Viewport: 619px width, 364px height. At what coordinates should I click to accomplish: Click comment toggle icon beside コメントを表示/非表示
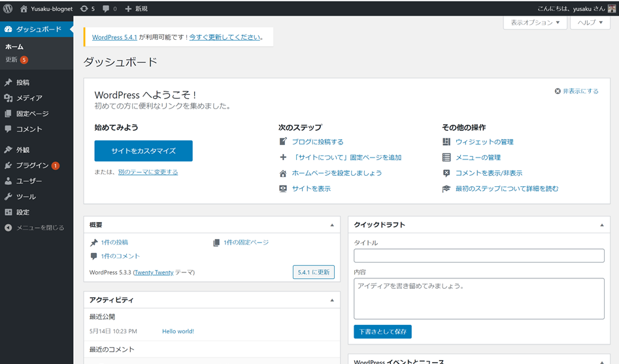[446, 173]
